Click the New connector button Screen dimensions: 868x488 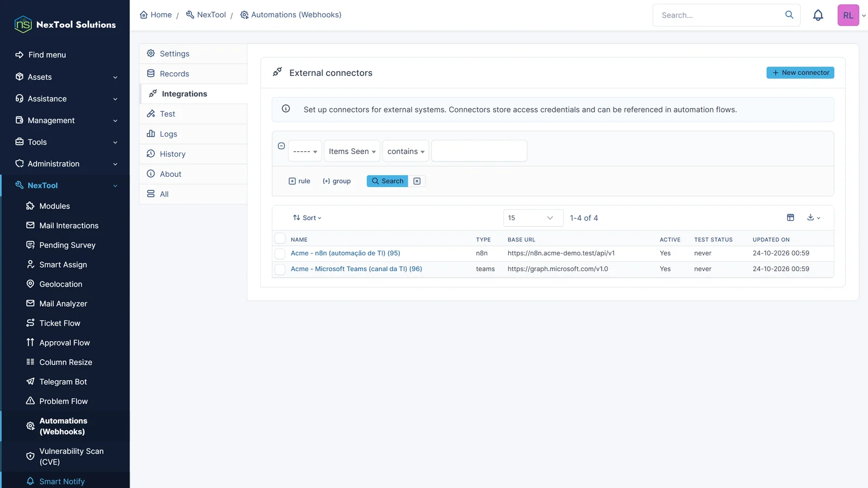click(800, 73)
